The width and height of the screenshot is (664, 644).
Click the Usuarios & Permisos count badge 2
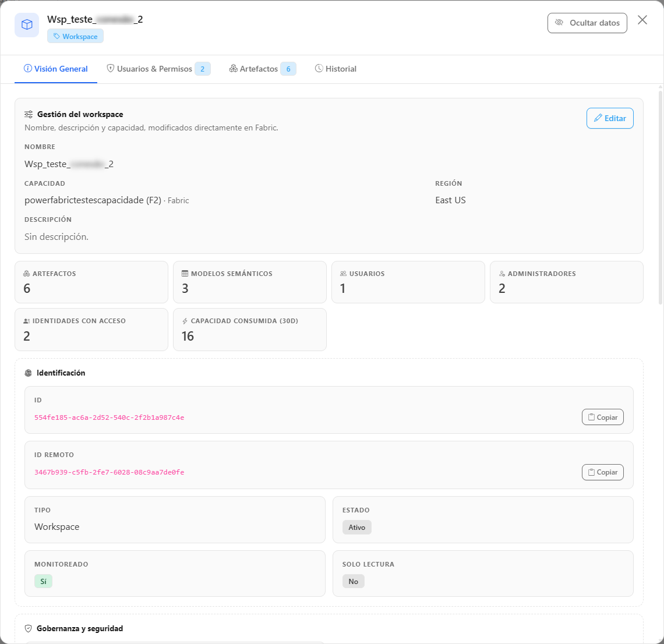(x=203, y=69)
